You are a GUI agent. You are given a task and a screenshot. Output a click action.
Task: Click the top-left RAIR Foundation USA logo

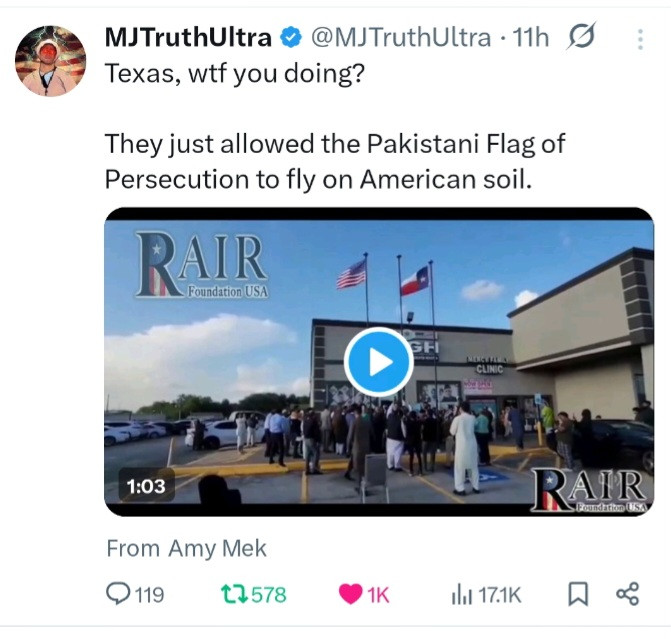pyautogui.click(x=202, y=265)
